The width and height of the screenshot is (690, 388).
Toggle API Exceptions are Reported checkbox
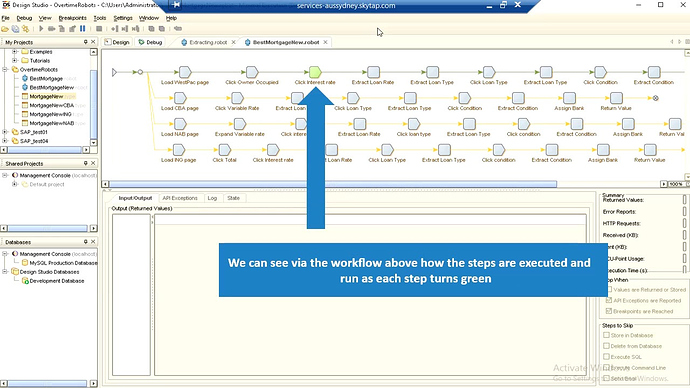609,300
